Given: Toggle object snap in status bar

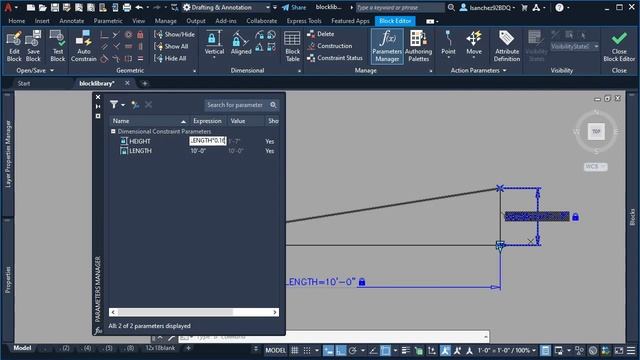Looking at the screenshot, I should click(385, 350).
